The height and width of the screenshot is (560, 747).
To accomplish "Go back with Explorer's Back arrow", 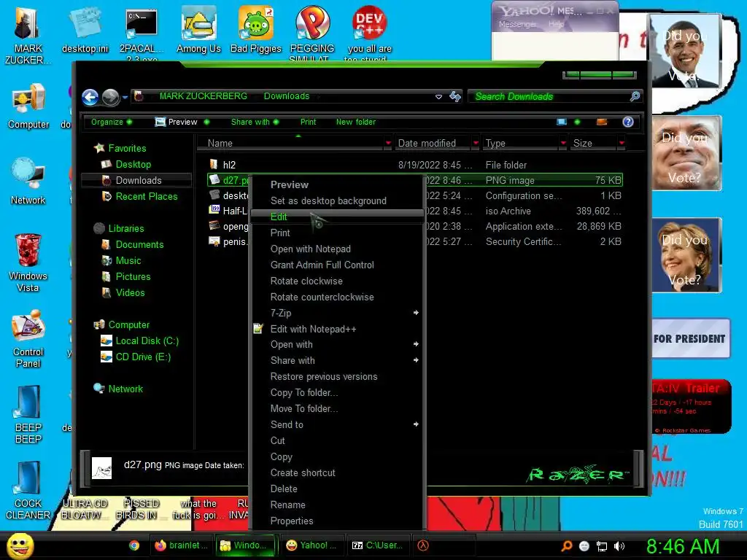I will point(90,97).
